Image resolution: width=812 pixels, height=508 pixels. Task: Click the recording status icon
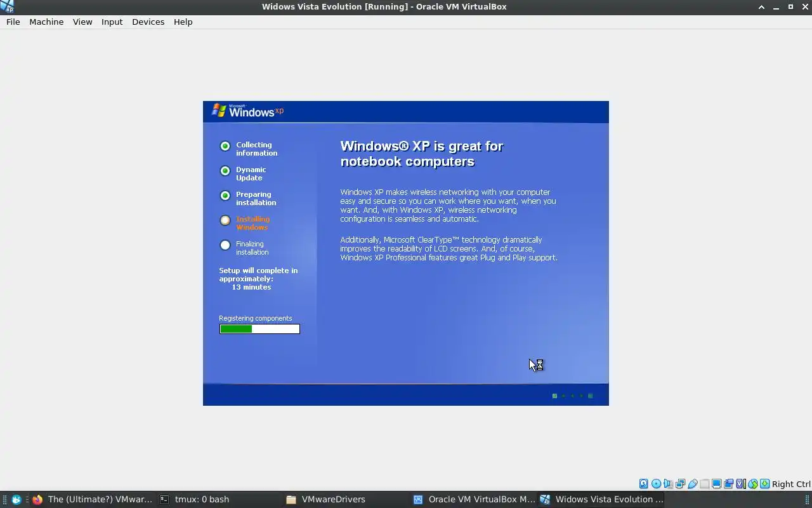[x=729, y=484]
